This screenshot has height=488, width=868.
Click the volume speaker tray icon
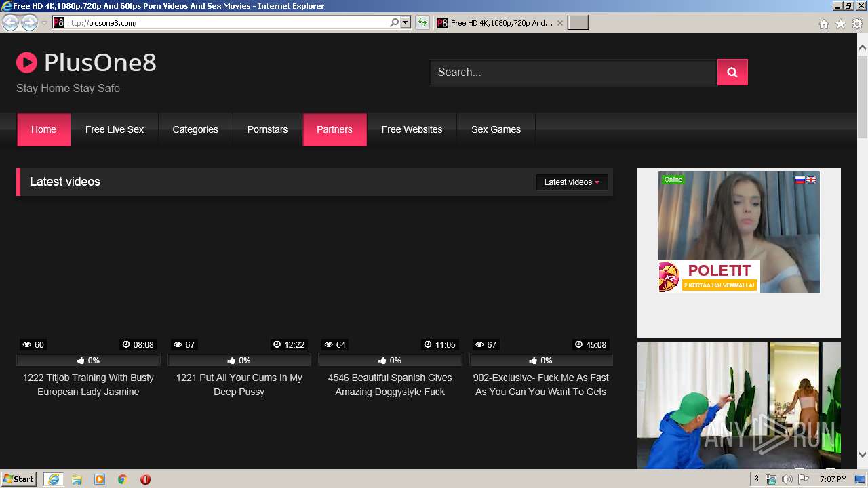click(787, 479)
